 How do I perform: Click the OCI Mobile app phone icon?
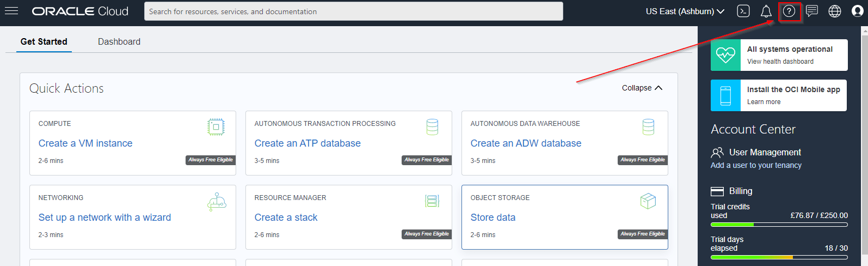tap(725, 95)
